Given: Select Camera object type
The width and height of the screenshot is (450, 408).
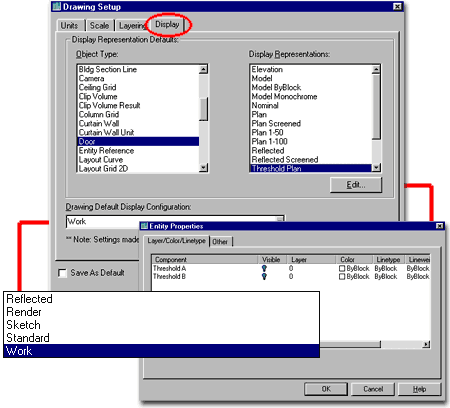Looking at the screenshot, I should click(x=138, y=78).
